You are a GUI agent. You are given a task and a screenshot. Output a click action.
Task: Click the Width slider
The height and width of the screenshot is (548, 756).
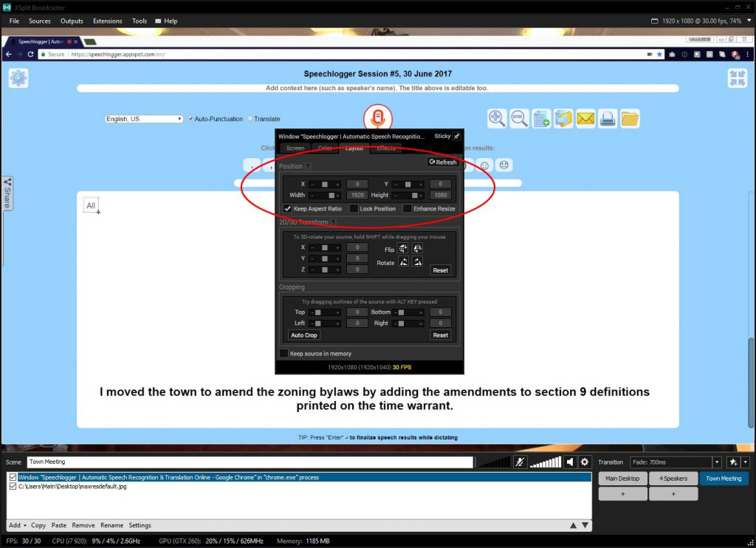click(x=325, y=196)
